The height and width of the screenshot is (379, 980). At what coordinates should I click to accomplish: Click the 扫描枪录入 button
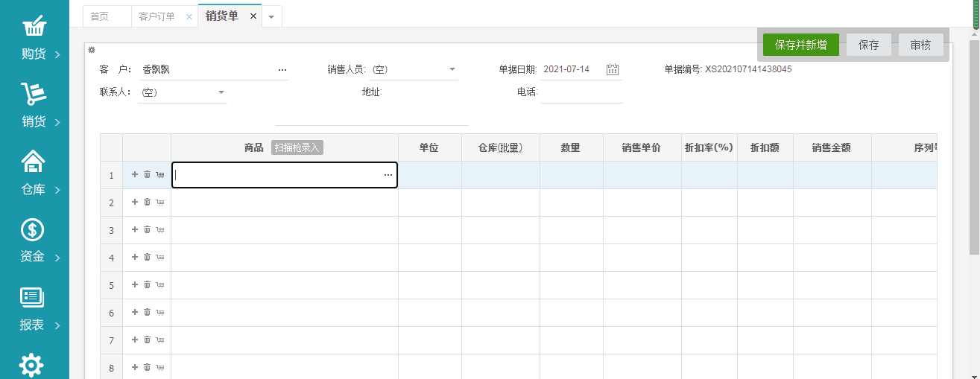(x=297, y=147)
